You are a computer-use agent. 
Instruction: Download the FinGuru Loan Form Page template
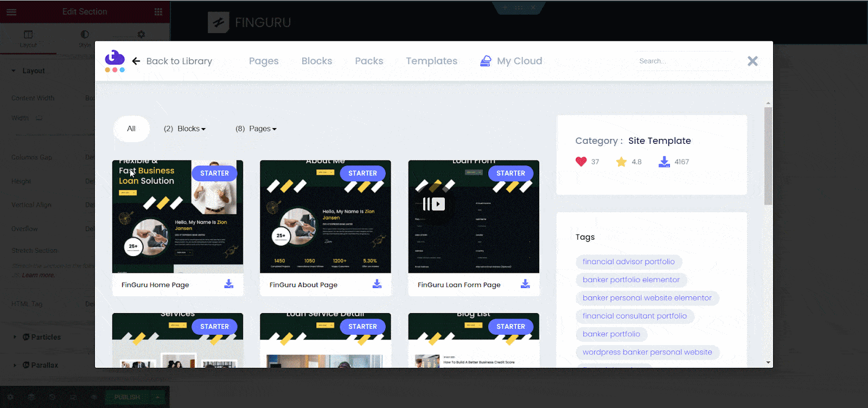525,284
